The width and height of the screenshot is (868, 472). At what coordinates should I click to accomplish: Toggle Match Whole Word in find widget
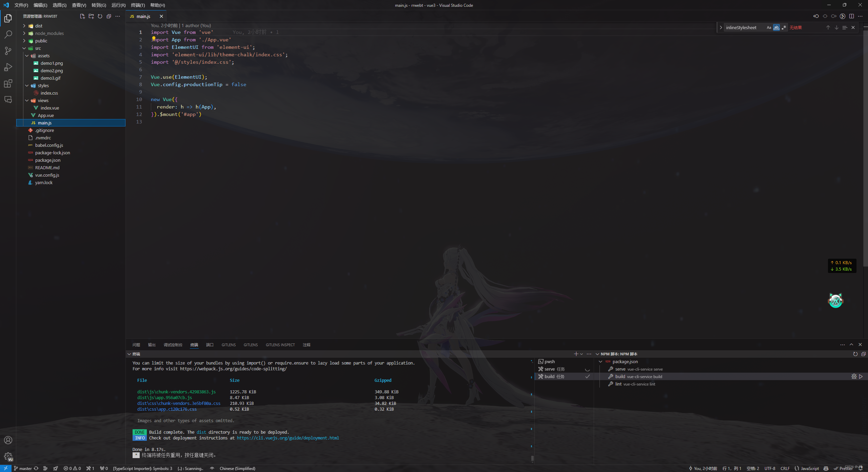pyautogui.click(x=776, y=27)
